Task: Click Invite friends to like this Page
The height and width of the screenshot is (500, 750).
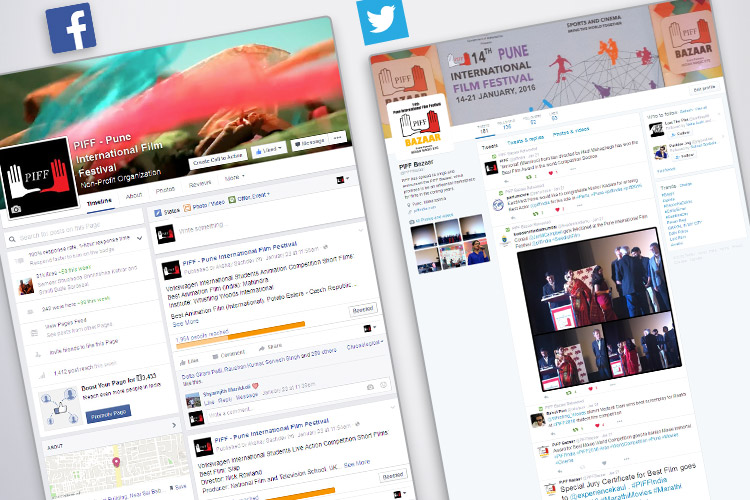Action: 83,347
